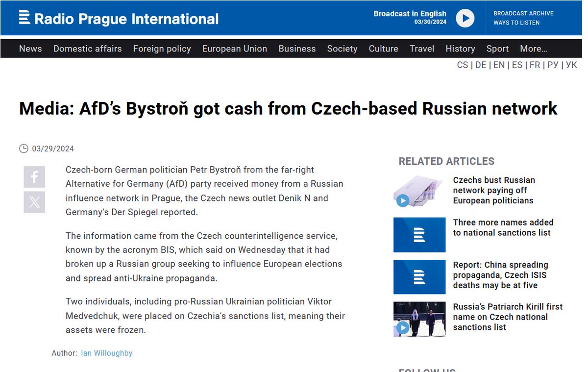The height and width of the screenshot is (372, 588).
Task: Share article via X icon
Action: 34,202
